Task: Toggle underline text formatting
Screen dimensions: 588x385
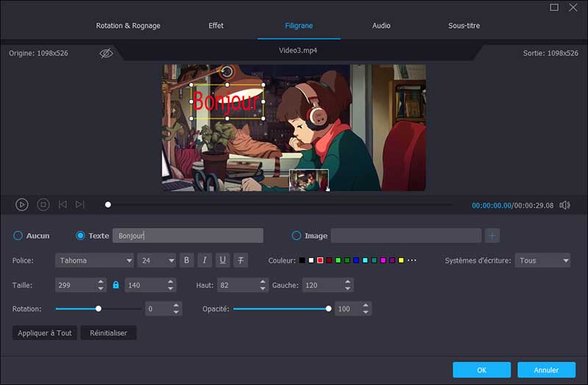Action: point(223,260)
